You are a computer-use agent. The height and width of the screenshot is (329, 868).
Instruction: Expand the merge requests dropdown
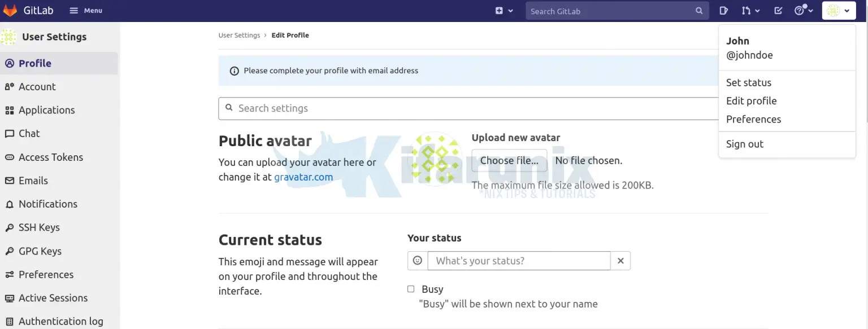coord(750,11)
